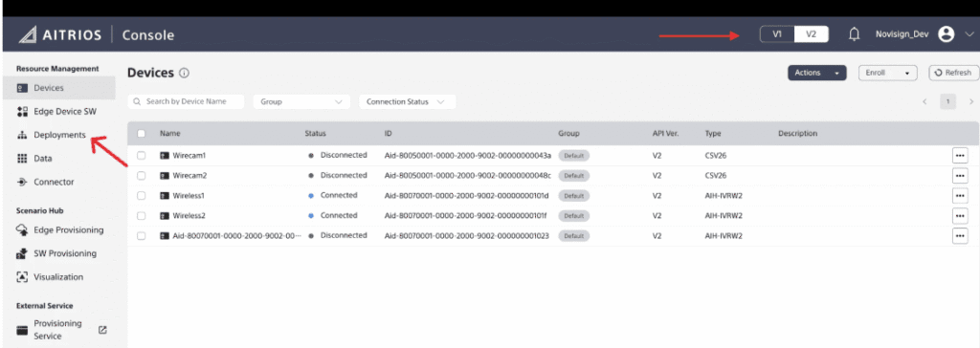The image size is (980, 348).
Task: Open the more options menu for Wireless1
Action: 959,196
